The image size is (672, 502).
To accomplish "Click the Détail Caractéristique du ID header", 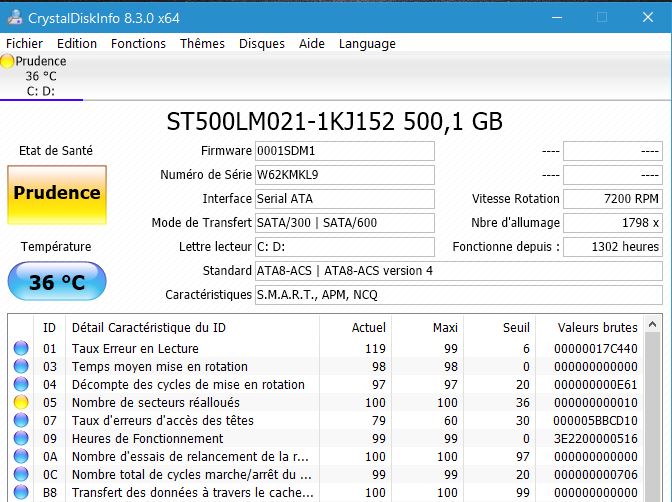I will [x=192, y=328].
